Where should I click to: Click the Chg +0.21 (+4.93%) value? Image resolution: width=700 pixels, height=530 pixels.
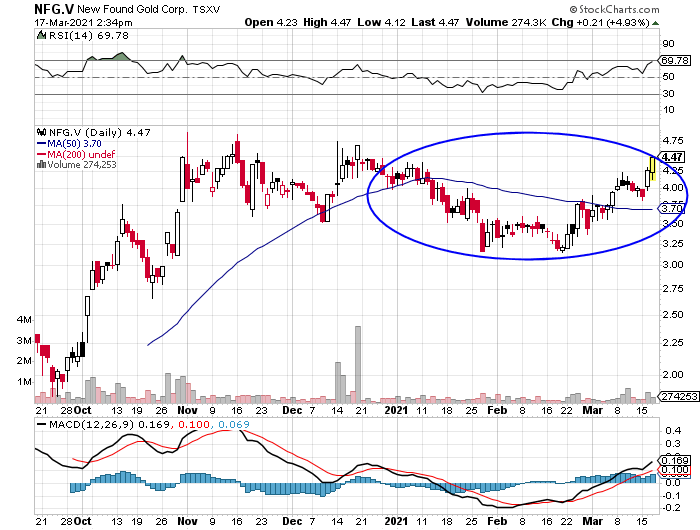(x=600, y=22)
